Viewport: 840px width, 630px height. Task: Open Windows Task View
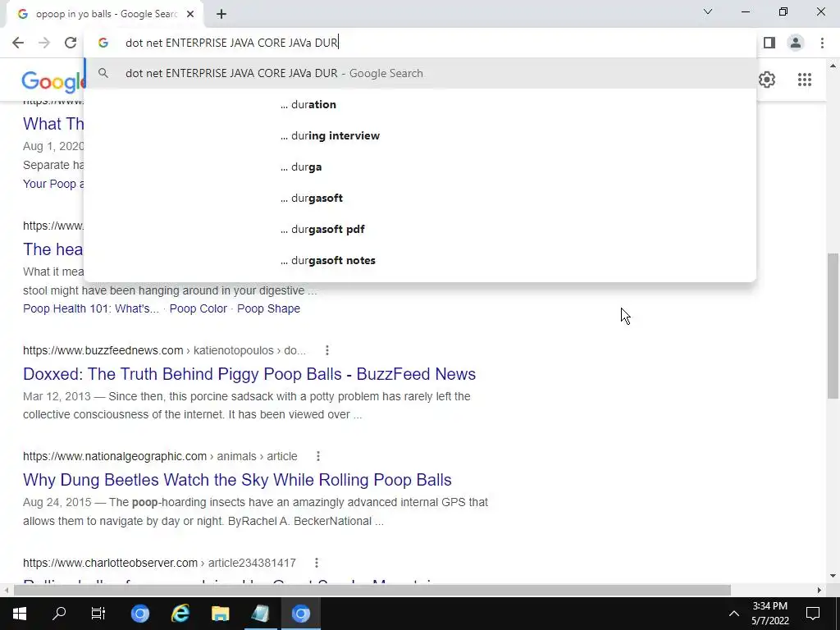[98, 614]
